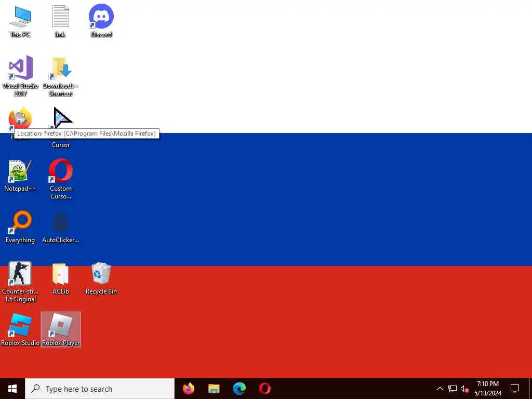
Task: Launch Microsoft Edge from the taskbar
Action: coord(239,389)
